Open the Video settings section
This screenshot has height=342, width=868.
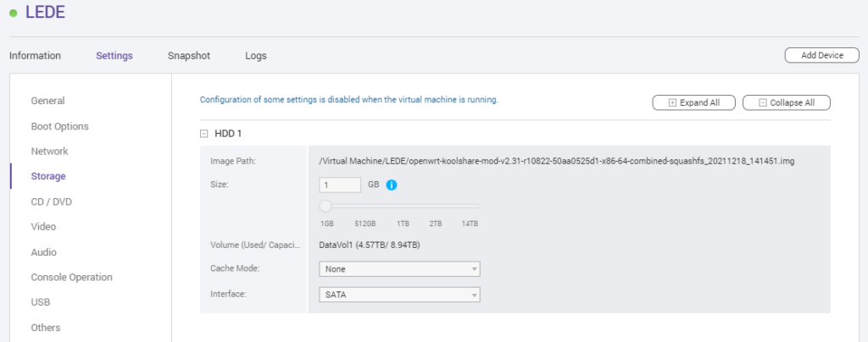point(43,227)
